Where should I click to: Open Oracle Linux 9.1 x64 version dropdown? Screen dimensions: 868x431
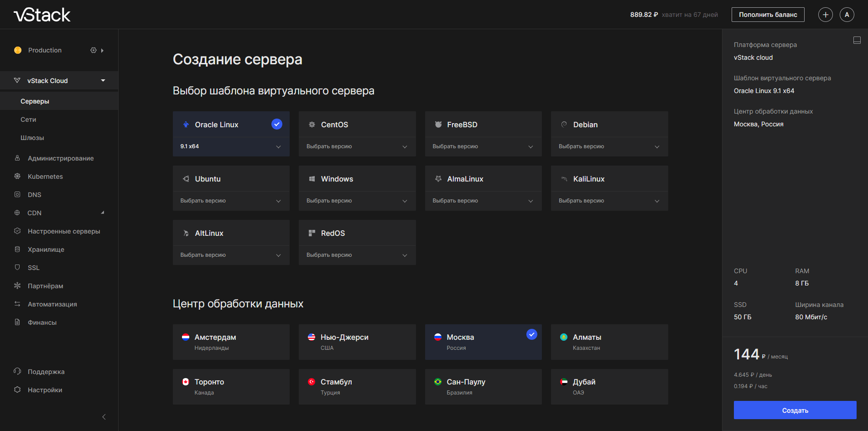tap(231, 146)
